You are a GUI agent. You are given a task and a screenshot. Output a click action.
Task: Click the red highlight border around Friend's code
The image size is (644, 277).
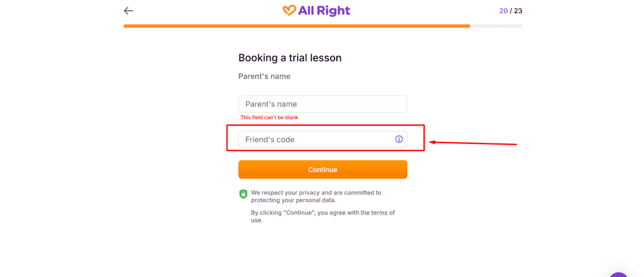coord(325,138)
